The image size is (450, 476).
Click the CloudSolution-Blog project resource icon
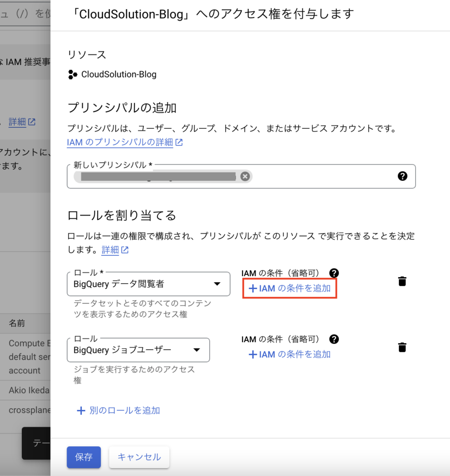click(x=73, y=74)
